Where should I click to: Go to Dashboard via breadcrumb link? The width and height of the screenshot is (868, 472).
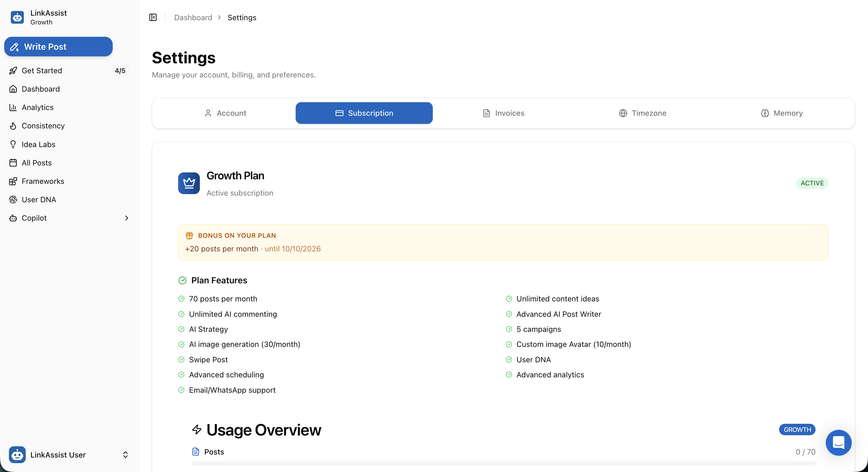[193, 17]
